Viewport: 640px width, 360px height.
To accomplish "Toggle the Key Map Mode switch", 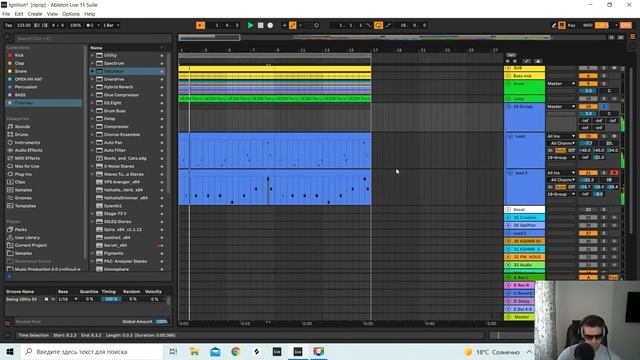I will pos(571,25).
